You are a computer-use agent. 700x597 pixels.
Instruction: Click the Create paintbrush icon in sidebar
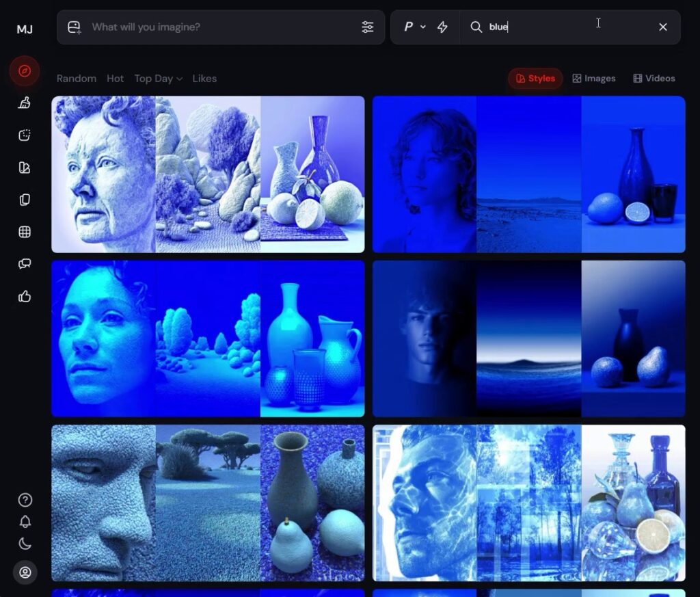(x=25, y=103)
